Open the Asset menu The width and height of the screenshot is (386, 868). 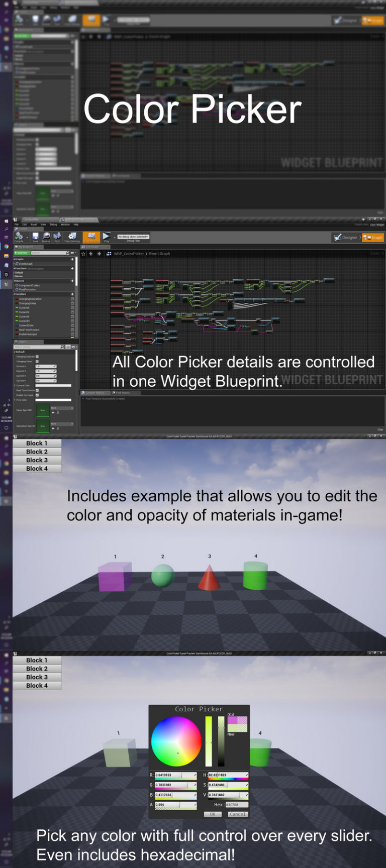33,224
